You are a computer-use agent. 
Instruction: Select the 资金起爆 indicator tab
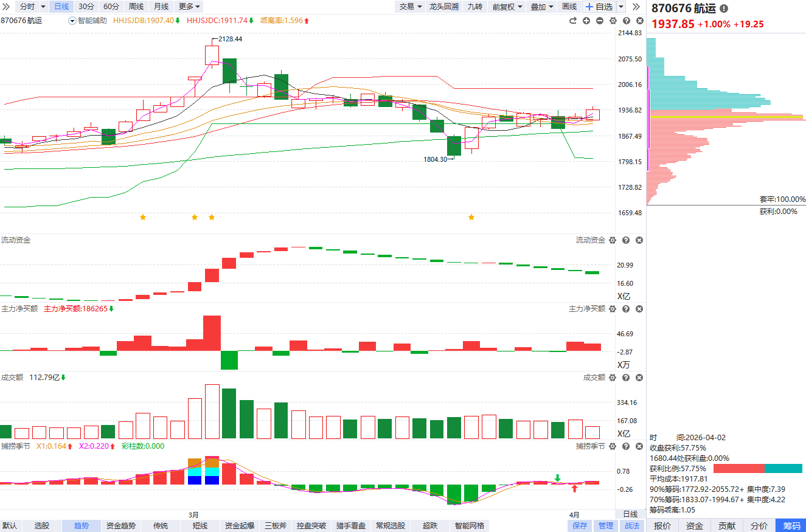click(x=240, y=526)
